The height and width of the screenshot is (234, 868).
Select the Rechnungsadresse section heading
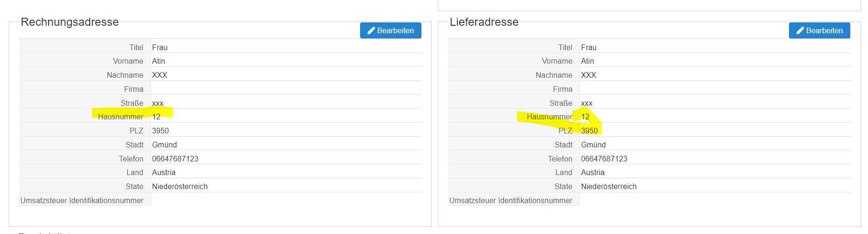click(x=70, y=22)
